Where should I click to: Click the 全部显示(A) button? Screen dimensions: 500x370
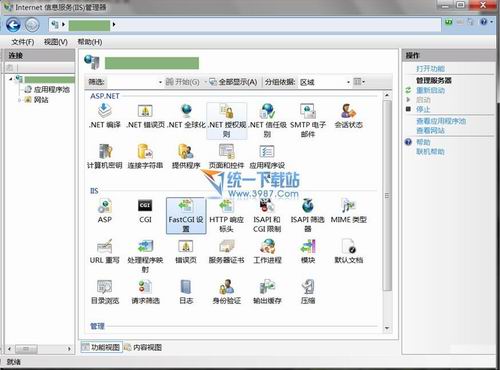pos(233,82)
